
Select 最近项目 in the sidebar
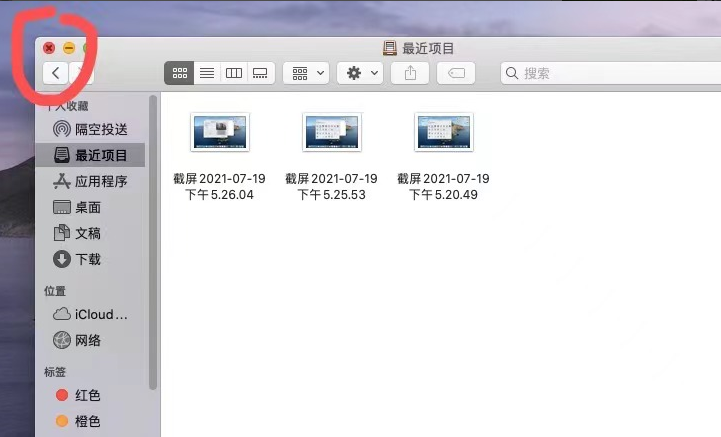click(100, 155)
